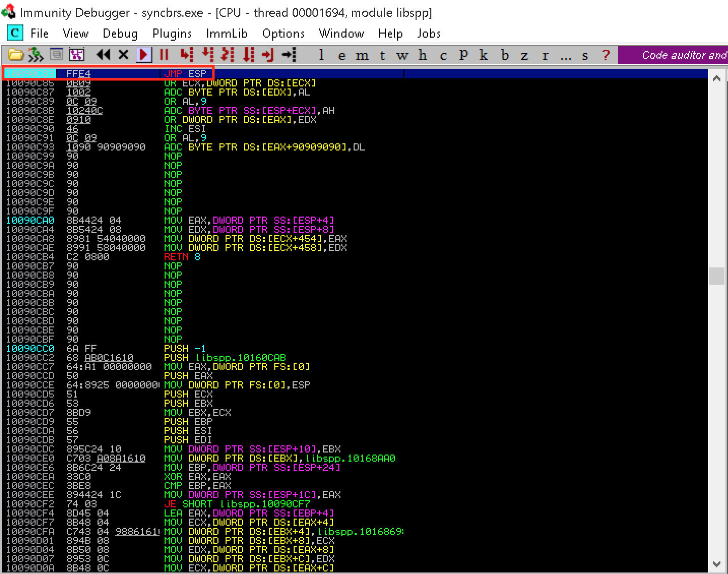Screen dimensions: 728x574
Task: Pause execution with the pause icon
Action: coord(164,54)
